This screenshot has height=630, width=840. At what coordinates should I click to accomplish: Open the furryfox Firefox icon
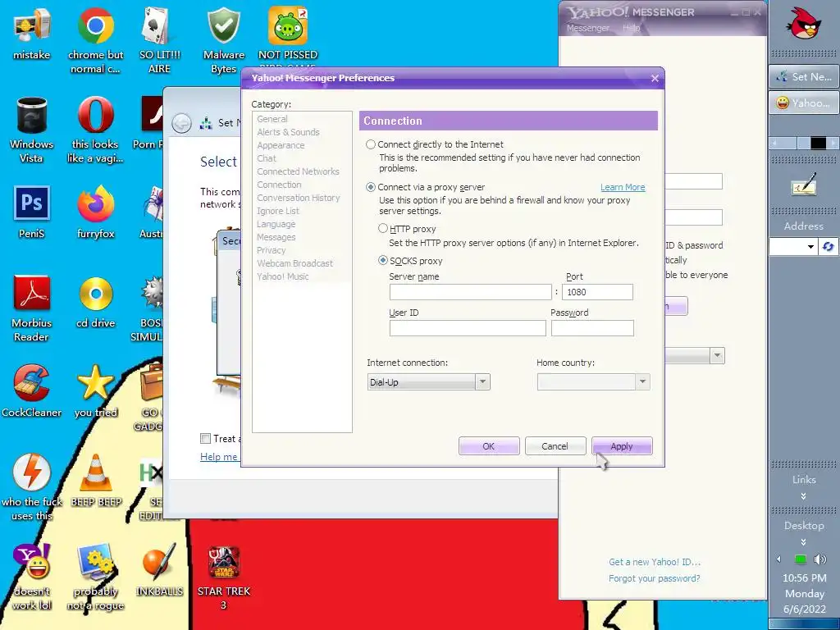pos(95,203)
